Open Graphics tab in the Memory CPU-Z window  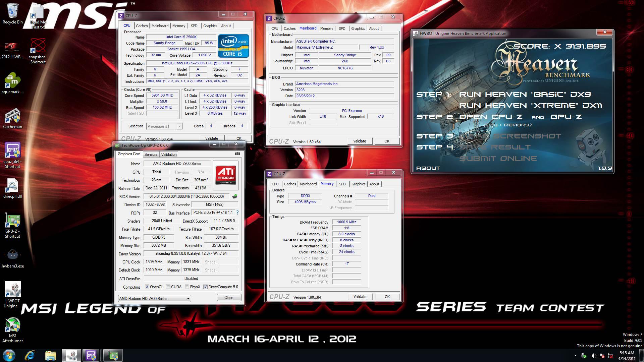[358, 184]
